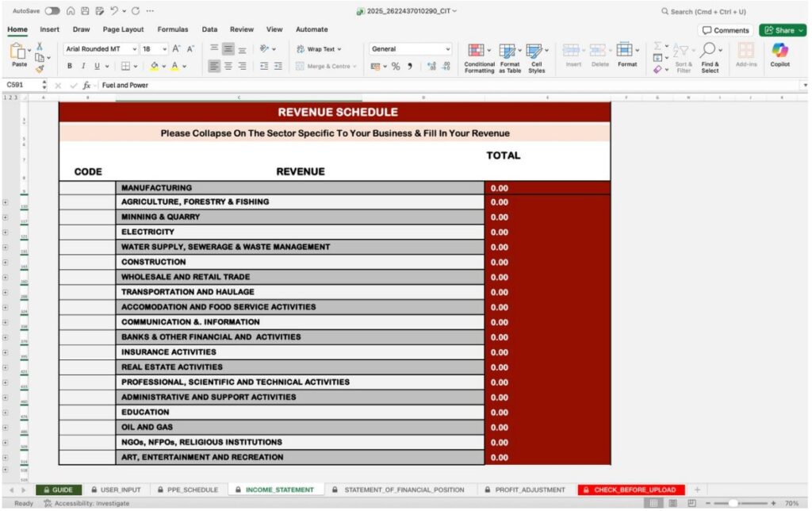812x511 pixels.
Task: Apply percent style to the cell
Action: (x=396, y=67)
